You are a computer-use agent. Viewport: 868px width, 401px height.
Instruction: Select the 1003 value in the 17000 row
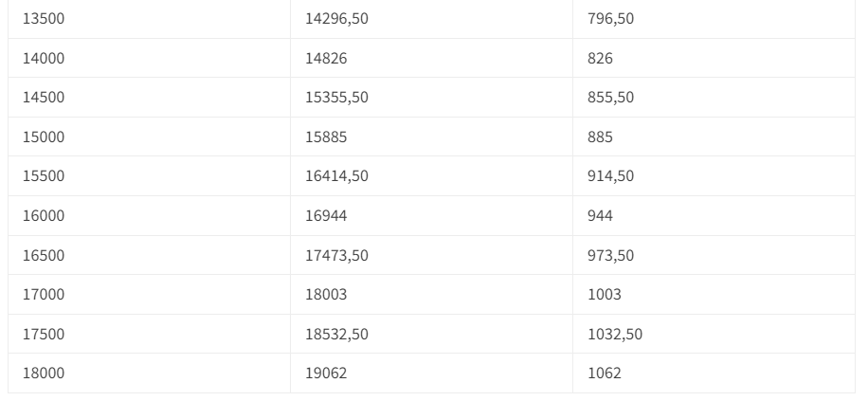[x=605, y=295]
